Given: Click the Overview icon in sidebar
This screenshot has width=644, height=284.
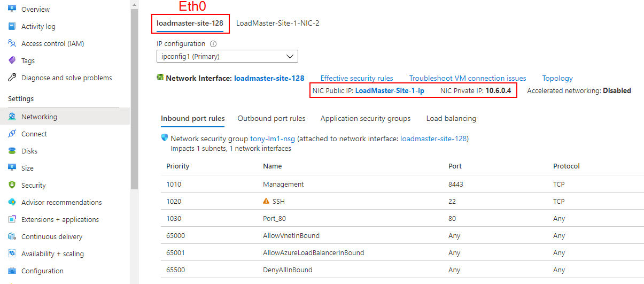Looking at the screenshot, I should pos(12,9).
